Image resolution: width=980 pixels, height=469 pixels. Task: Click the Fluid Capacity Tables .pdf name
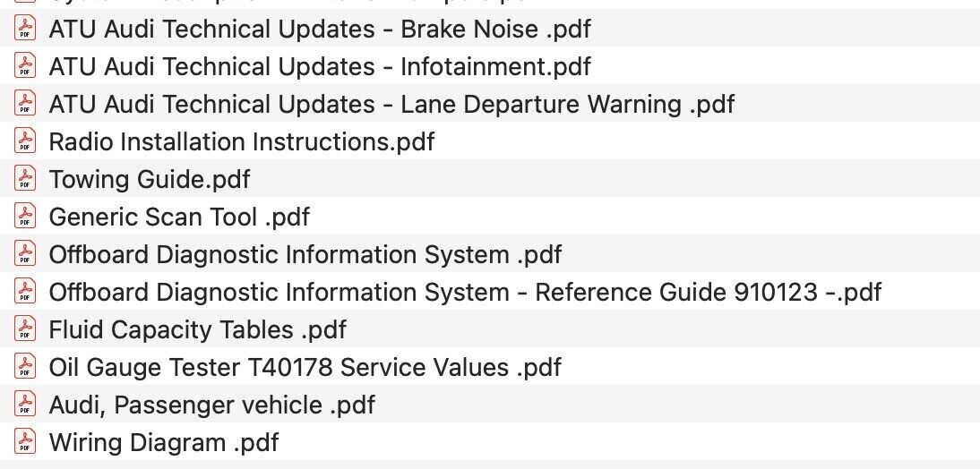[x=197, y=330]
